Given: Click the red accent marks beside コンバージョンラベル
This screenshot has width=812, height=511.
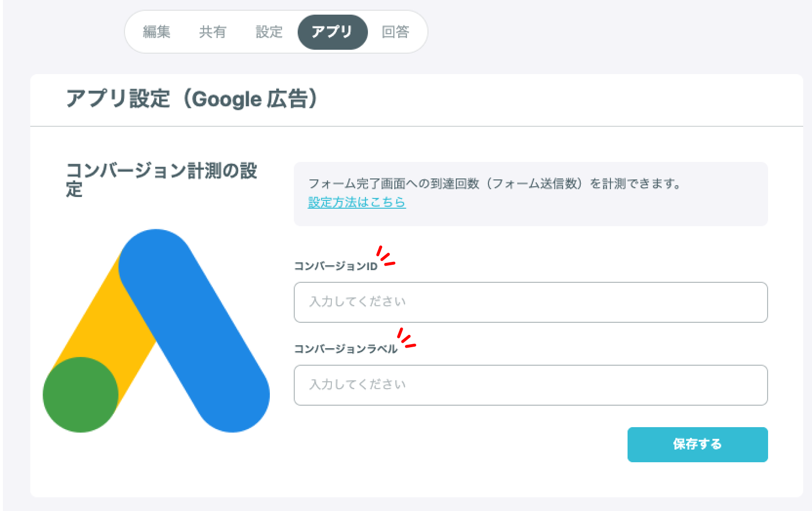Looking at the screenshot, I should (x=406, y=338).
